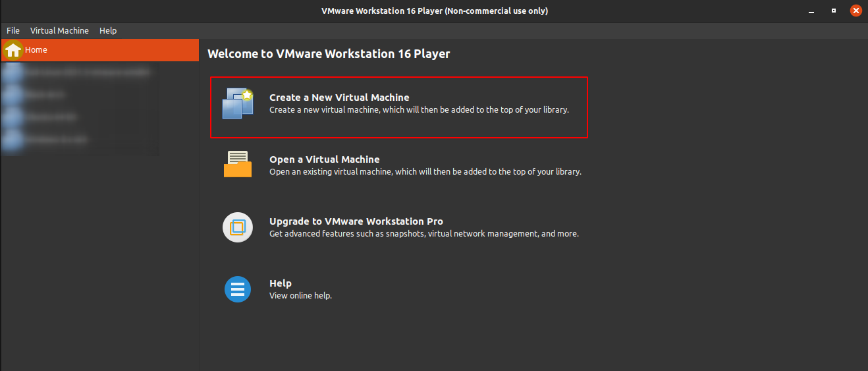Click the Open a Virtual Machine folder icon
Screen dimensions: 868x371
238,164
